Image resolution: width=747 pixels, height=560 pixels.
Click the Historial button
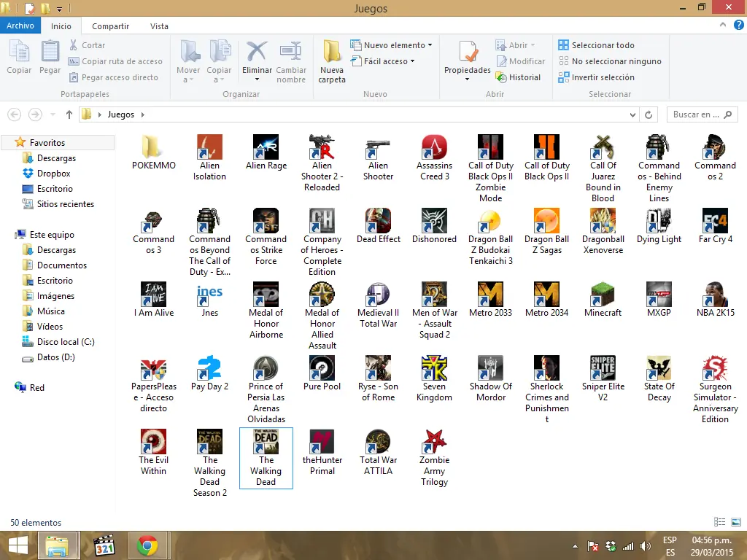pos(518,77)
